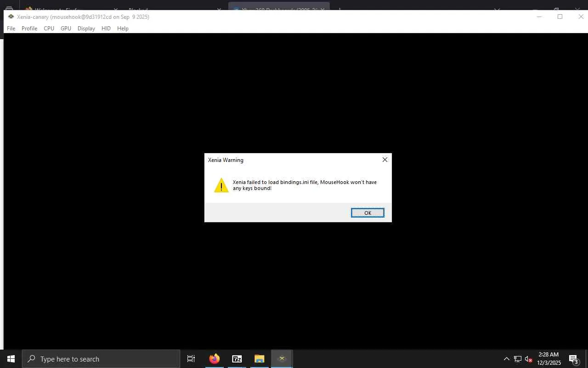
Task: Click the Xenia Warning dialog title
Action: 226,160
